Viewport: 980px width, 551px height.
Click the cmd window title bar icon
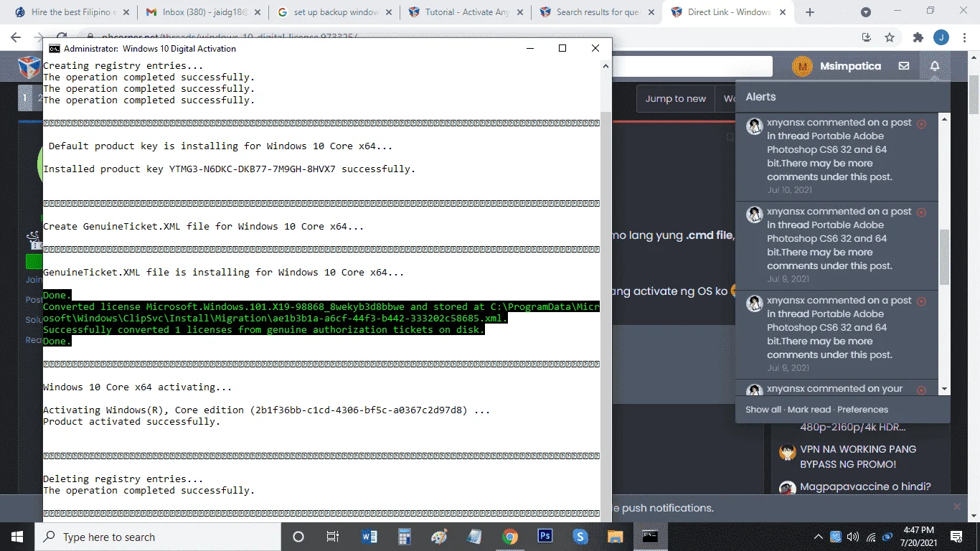[x=55, y=48]
